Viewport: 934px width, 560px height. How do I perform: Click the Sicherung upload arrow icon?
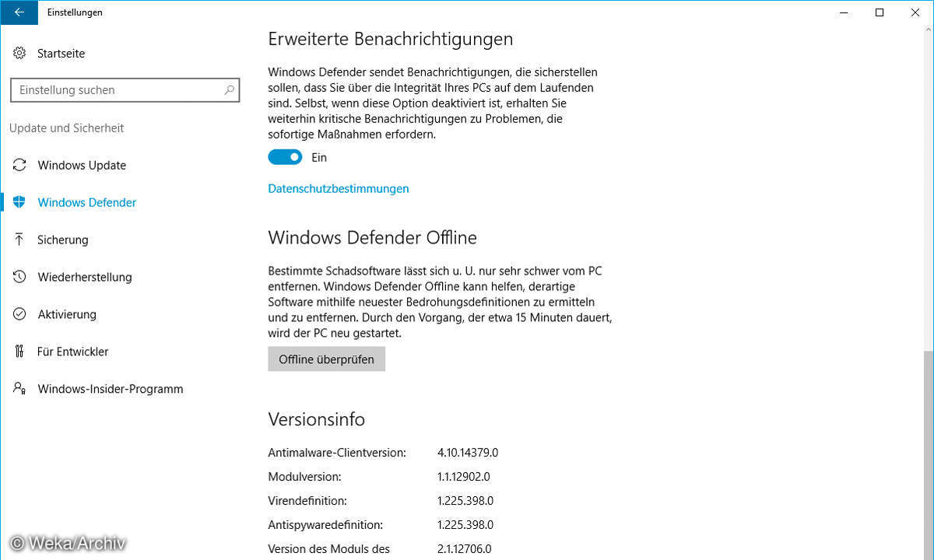click(19, 240)
